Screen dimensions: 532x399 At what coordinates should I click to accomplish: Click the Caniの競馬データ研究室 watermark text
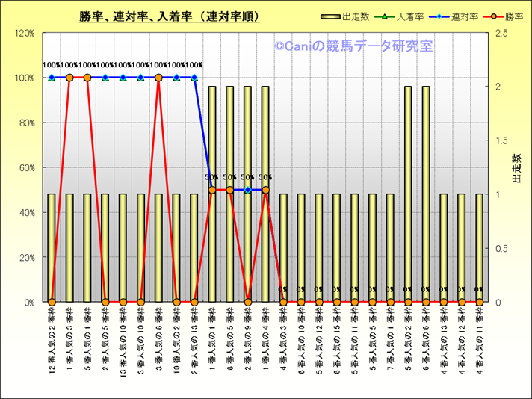(x=353, y=46)
